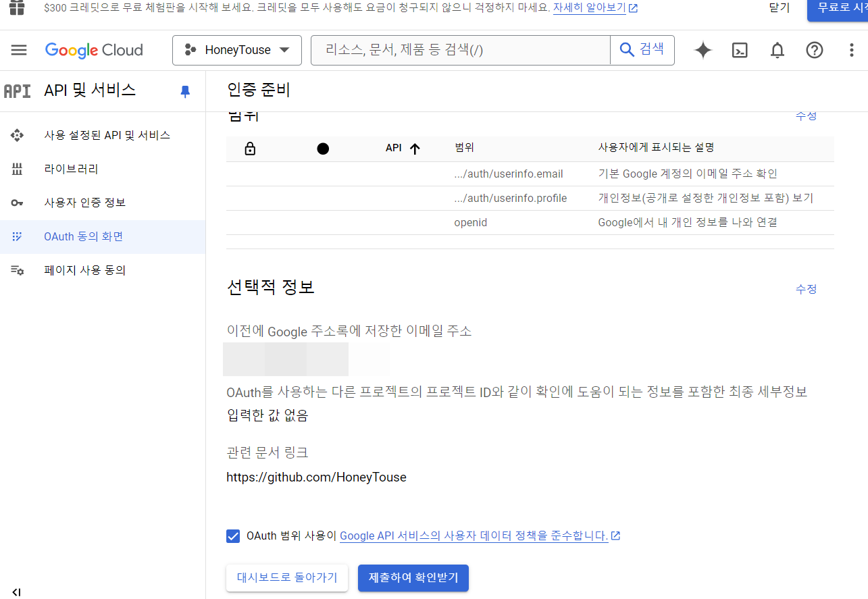Collapse the sidebar with bottom arrow

17,592
